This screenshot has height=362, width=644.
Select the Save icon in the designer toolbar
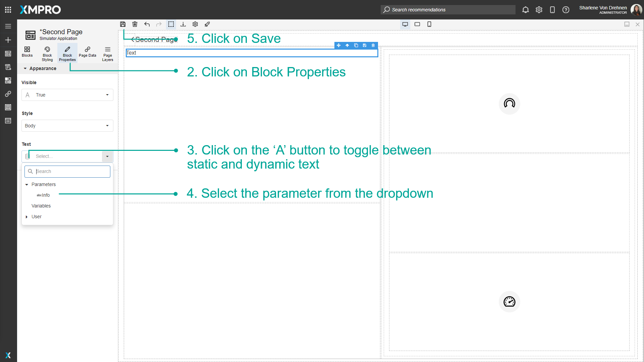click(x=123, y=24)
